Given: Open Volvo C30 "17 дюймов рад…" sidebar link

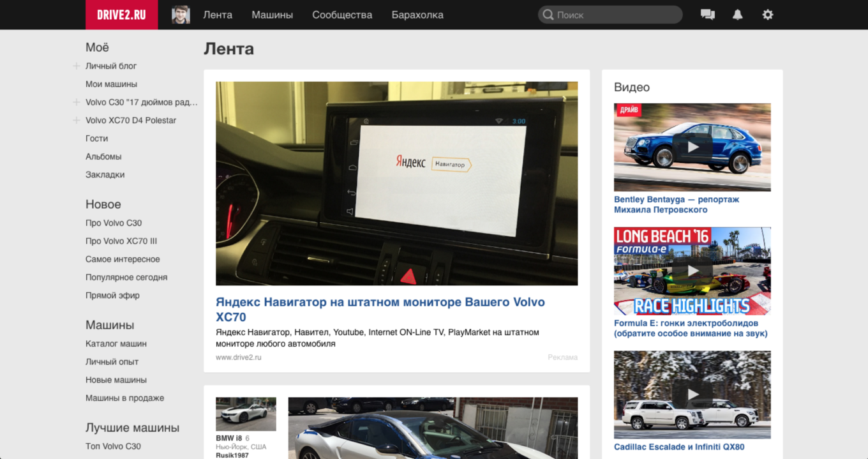Looking at the screenshot, I should pyautogui.click(x=142, y=102).
